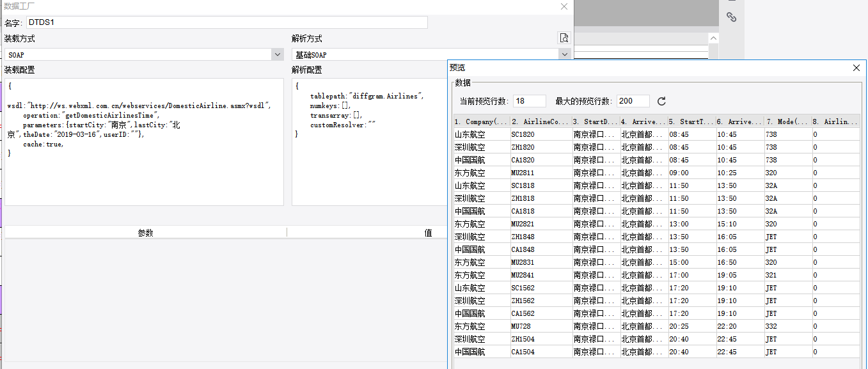Open the 装载方式 SOAP dropdown
The width and height of the screenshot is (868, 369).
tap(277, 55)
